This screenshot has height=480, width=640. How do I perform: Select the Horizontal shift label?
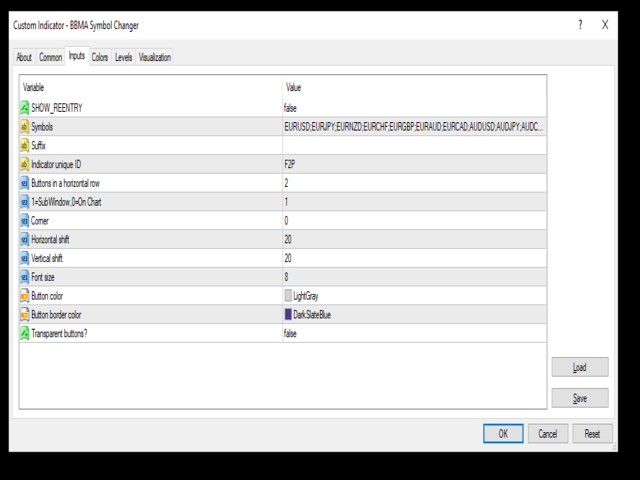[50, 240]
